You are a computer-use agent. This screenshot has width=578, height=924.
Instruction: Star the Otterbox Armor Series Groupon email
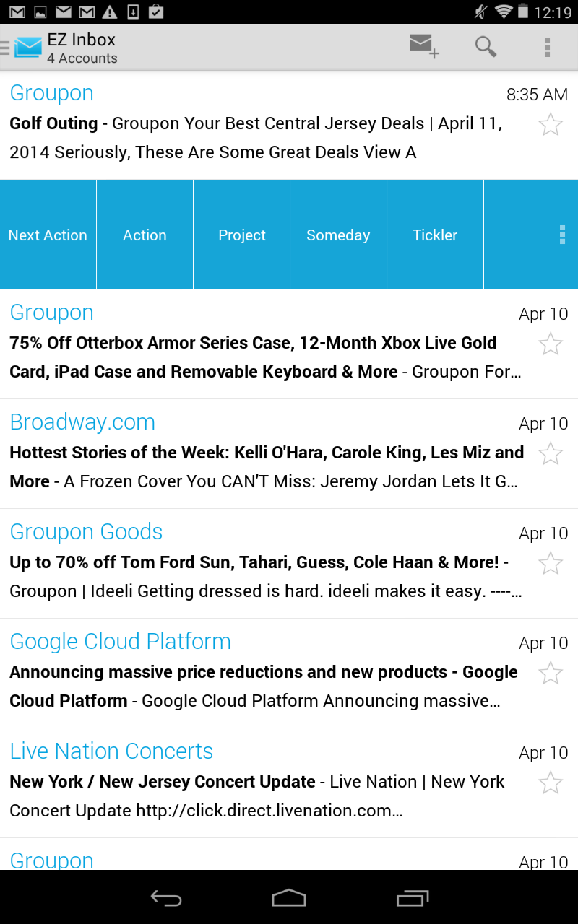coord(551,344)
